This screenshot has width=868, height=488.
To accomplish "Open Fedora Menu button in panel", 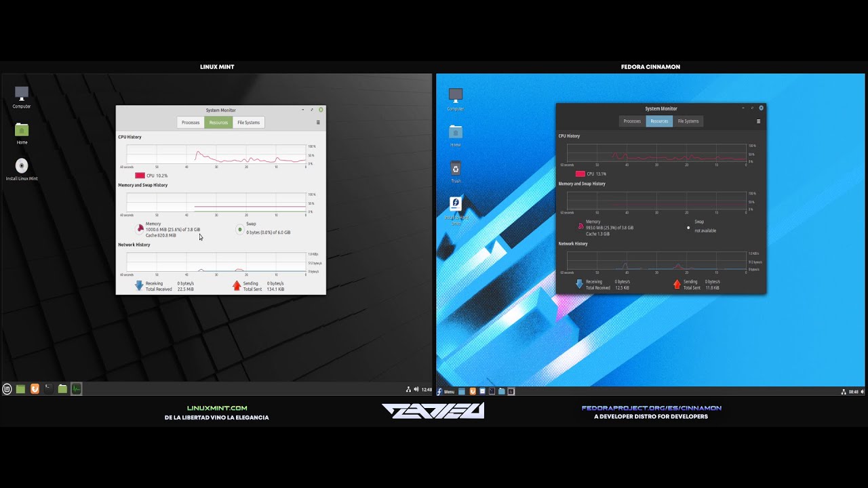I will coord(446,391).
